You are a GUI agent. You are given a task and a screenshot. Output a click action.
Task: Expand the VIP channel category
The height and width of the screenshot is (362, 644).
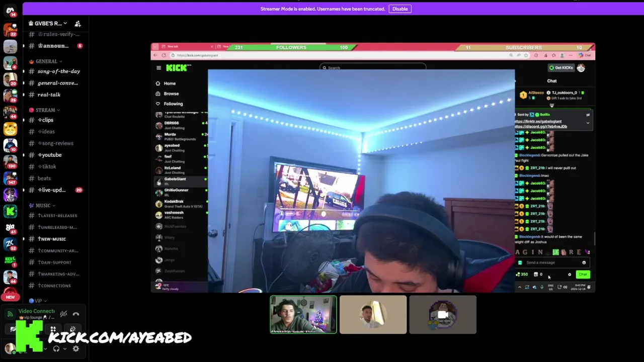[38, 301]
